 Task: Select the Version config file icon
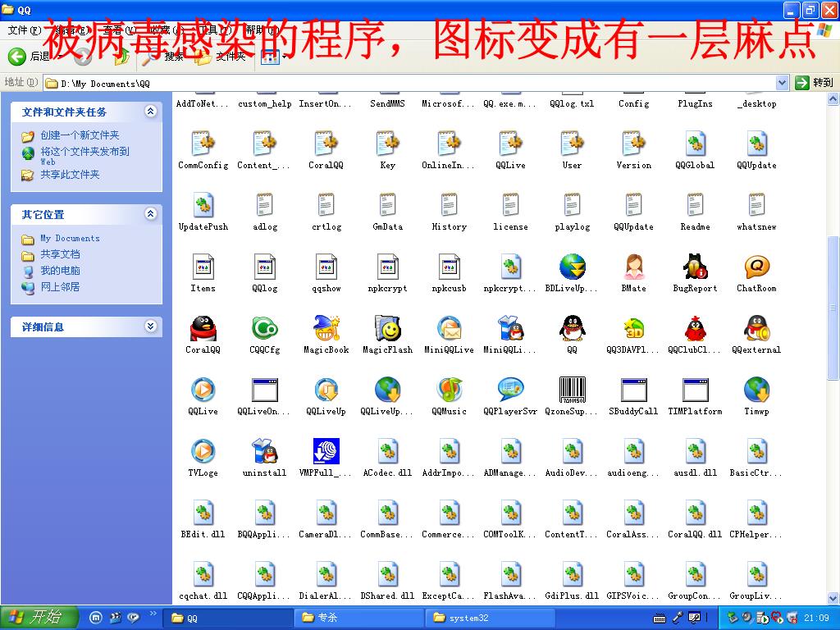point(634,143)
